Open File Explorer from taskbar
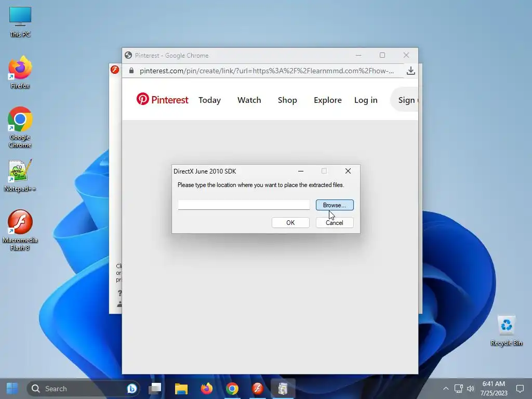Viewport: 532px width, 399px height. tap(181, 389)
